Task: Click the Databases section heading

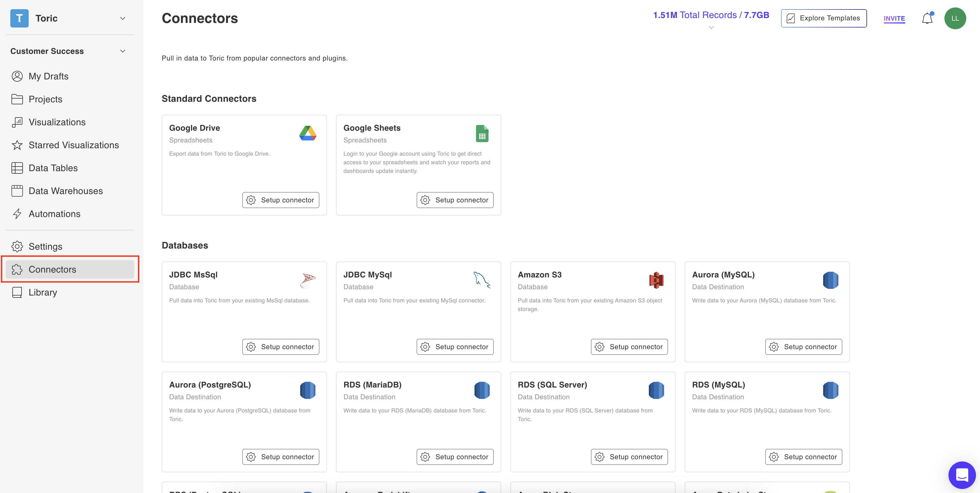Action: point(185,245)
